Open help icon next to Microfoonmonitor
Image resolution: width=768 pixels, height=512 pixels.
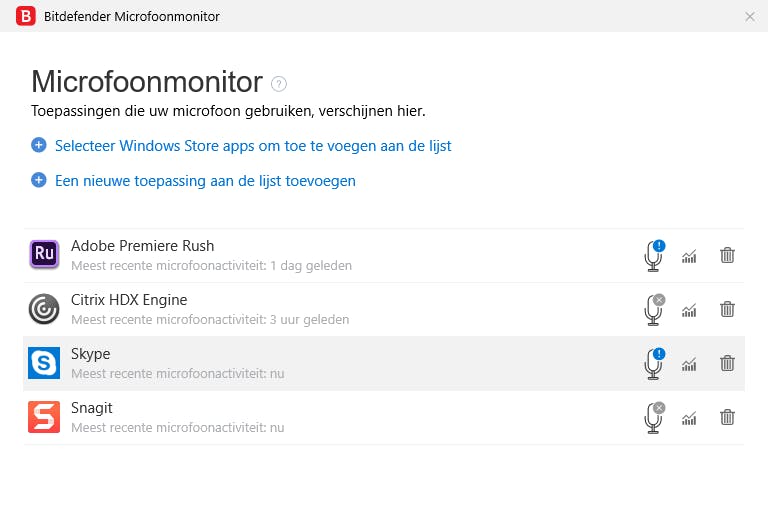tap(279, 84)
